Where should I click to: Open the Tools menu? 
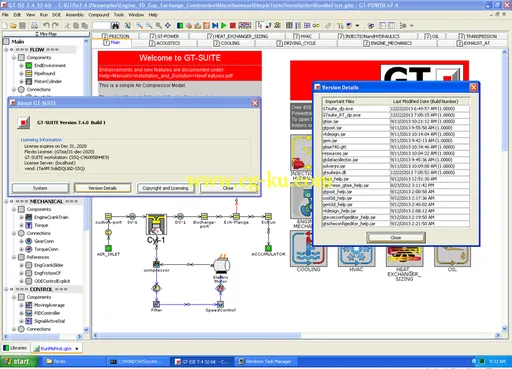(119, 15)
